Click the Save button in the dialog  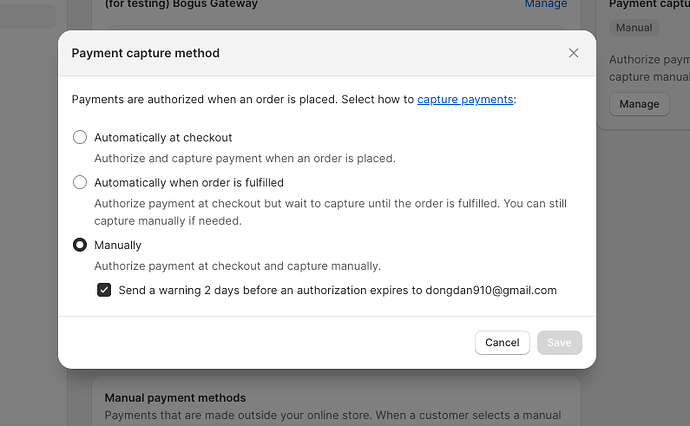tap(559, 342)
